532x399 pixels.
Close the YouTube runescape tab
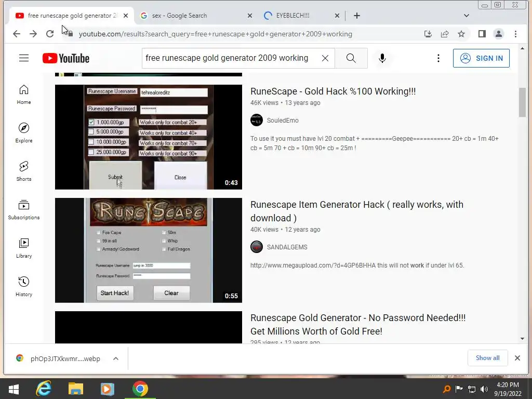126,16
